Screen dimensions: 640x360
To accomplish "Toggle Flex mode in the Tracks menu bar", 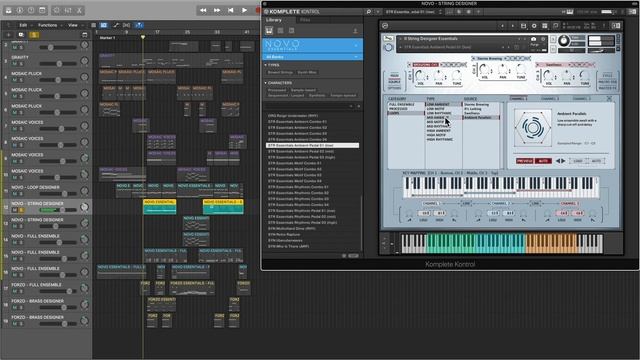I will tap(127, 25).
